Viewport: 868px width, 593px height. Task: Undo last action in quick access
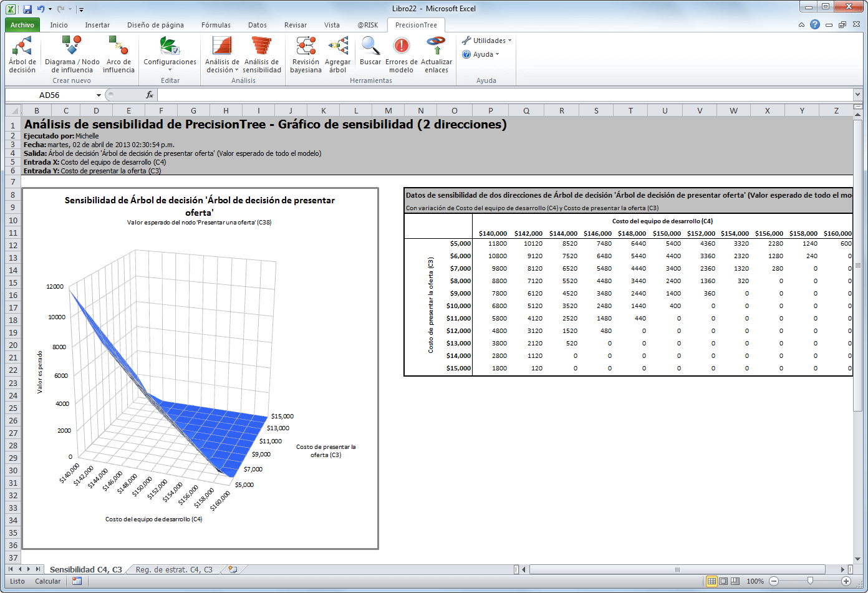coord(41,9)
